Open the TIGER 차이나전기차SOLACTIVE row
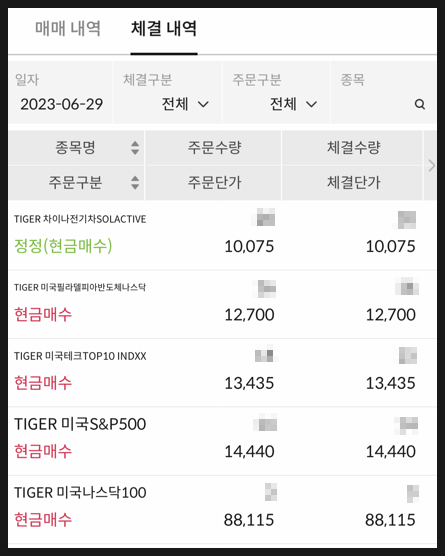This screenshot has height=556, width=445. 222,236
